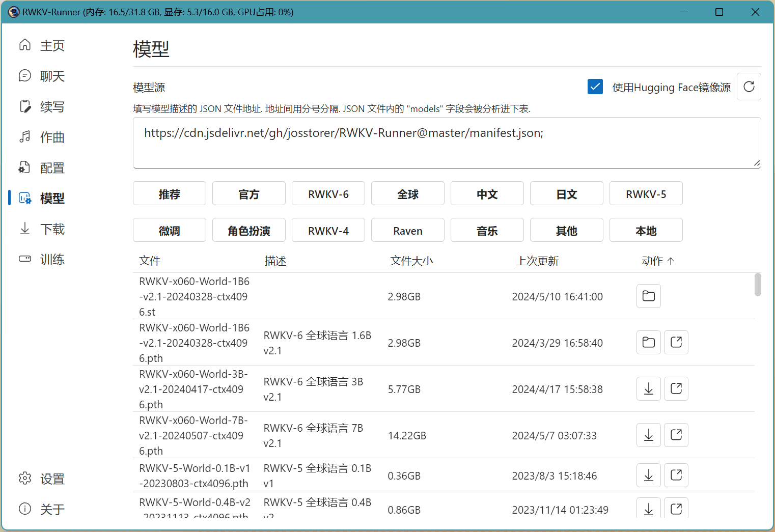Viewport: 775px width, 532px height.
Task: Open 作曲 page in sidebar
Action: [52, 137]
